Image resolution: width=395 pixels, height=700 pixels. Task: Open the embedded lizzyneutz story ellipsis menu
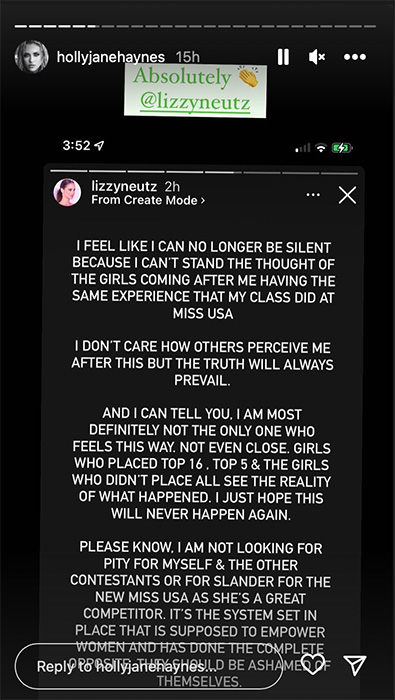pyautogui.click(x=313, y=195)
